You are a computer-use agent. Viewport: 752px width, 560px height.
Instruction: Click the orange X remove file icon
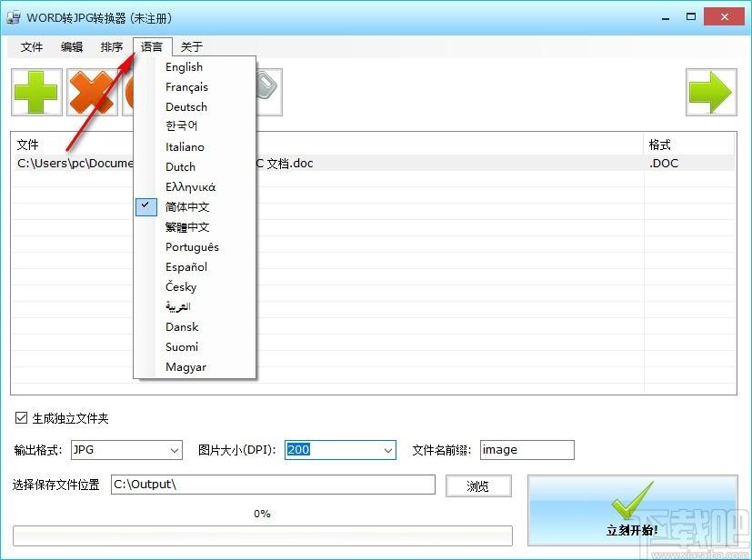pos(92,92)
